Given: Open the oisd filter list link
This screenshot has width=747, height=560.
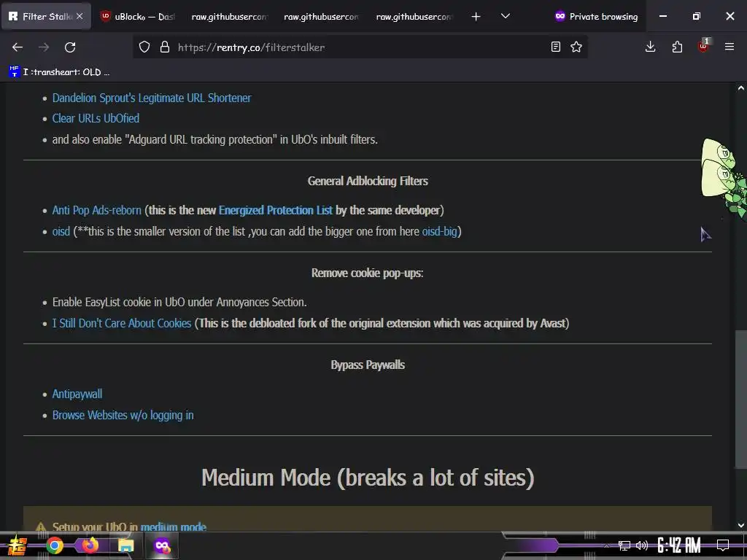Looking at the screenshot, I should pos(61,231).
